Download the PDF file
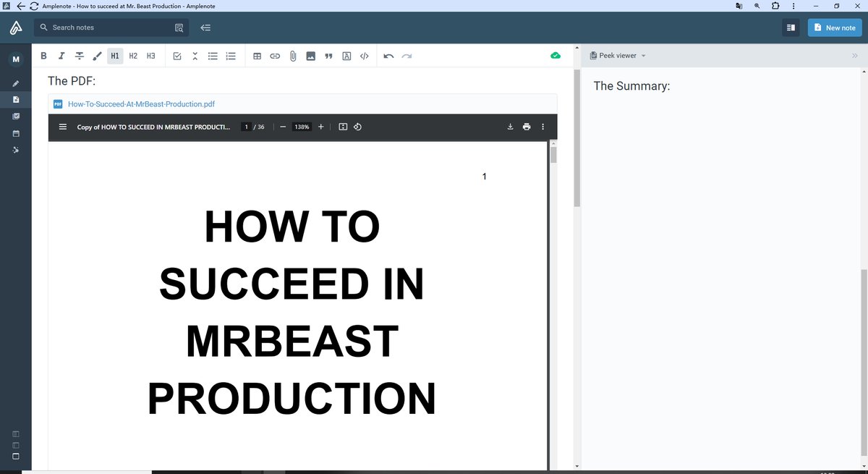The height and width of the screenshot is (474, 868). tap(510, 127)
